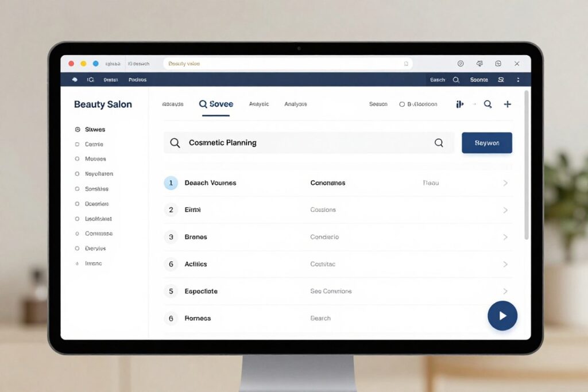Switch to the Analysis tab
Screen dimensions: 588x392
pyautogui.click(x=296, y=104)
